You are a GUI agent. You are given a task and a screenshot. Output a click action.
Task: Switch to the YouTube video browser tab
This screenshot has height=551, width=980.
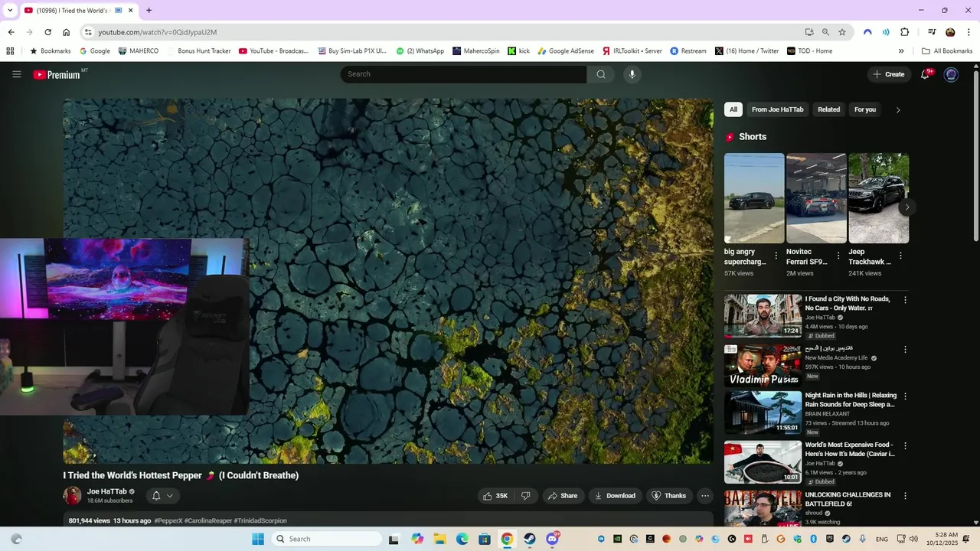click(78, 11)
